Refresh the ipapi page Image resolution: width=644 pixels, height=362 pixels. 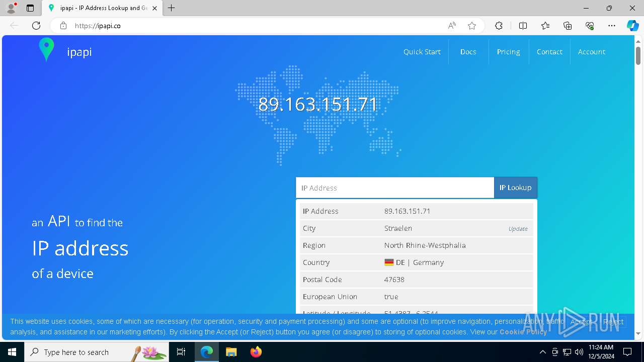point(36,26)
